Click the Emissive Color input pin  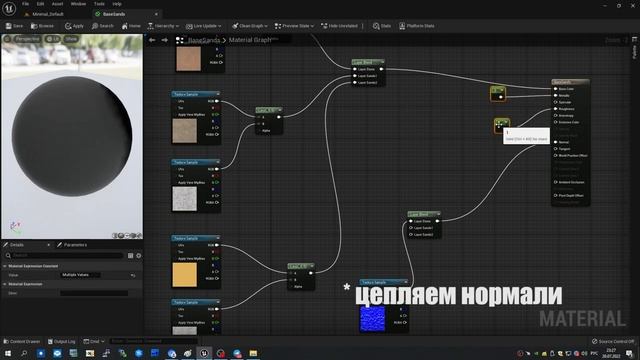pos(556,122)
